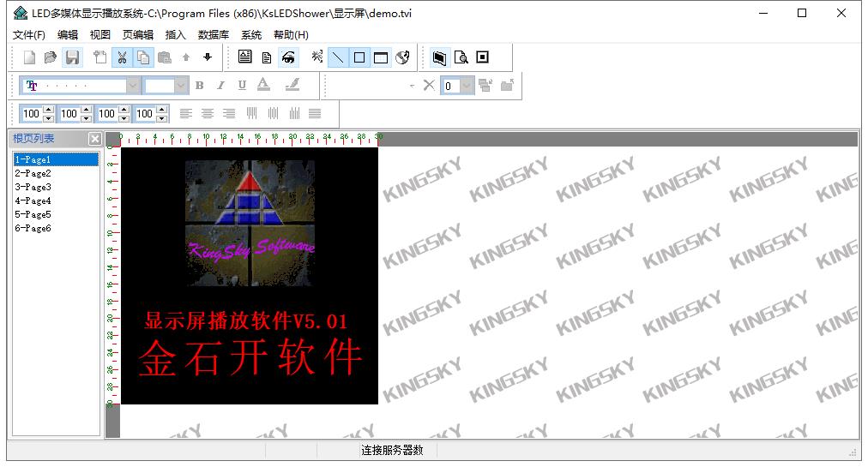Click the text-with-image window icon

click(244, 57)
